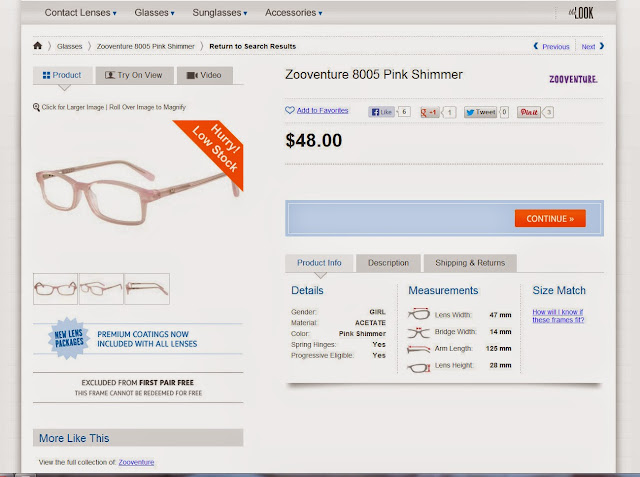This screenshot has height=477, width=640.
Task: Click the Add to Favorites link
Action: pos(322,110)
